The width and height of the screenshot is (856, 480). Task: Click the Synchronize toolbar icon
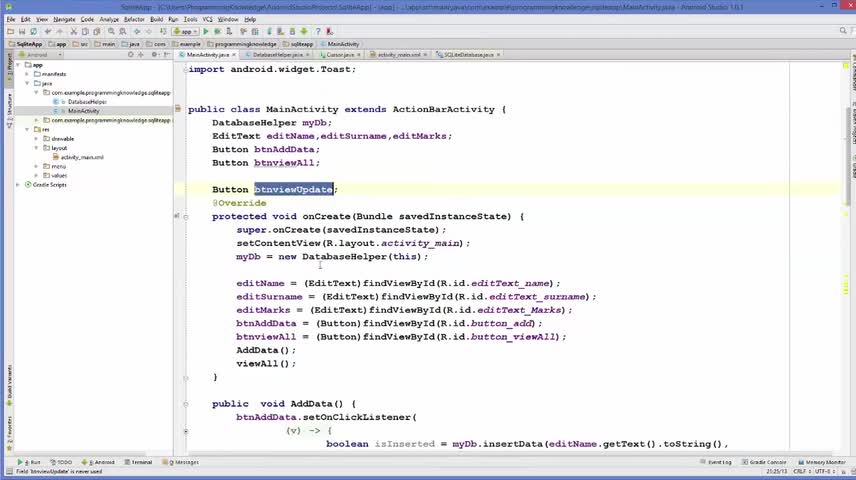pos(34,32)
